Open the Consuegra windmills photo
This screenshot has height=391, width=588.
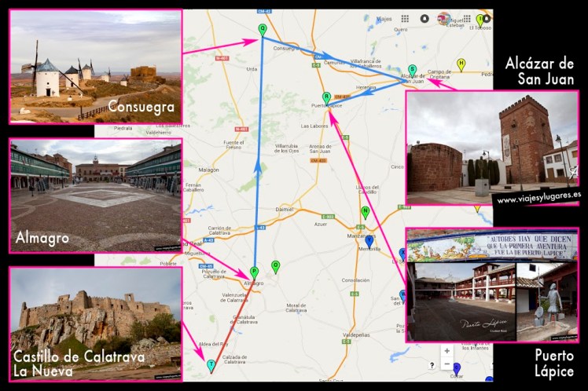click(x=95, y=67)
